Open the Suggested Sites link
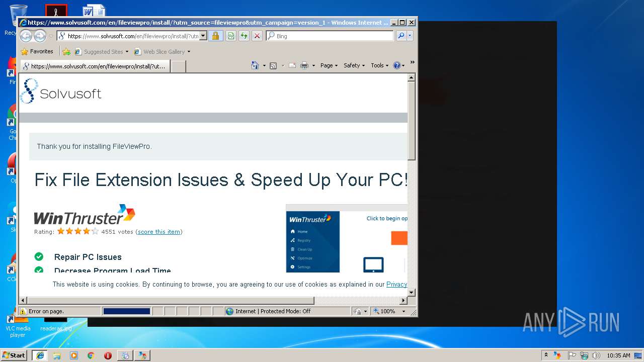The width and height of the screenshot is (644, 362). click(x=101, y=51)
